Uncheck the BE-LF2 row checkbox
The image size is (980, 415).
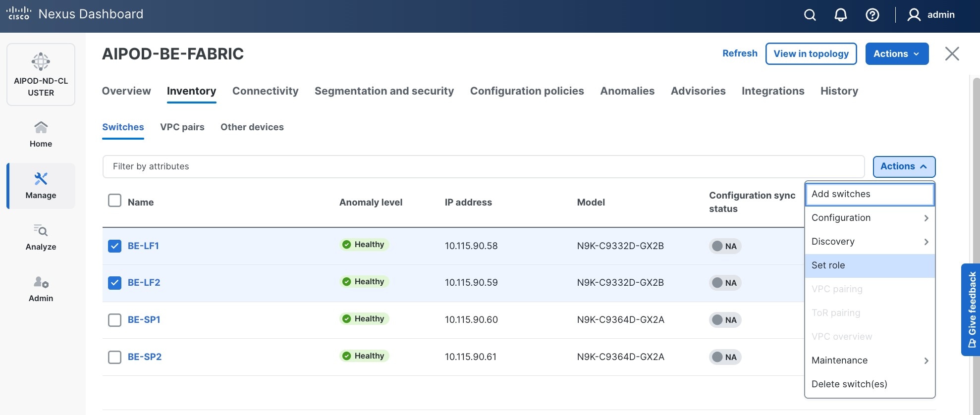[x=114, y=283]
